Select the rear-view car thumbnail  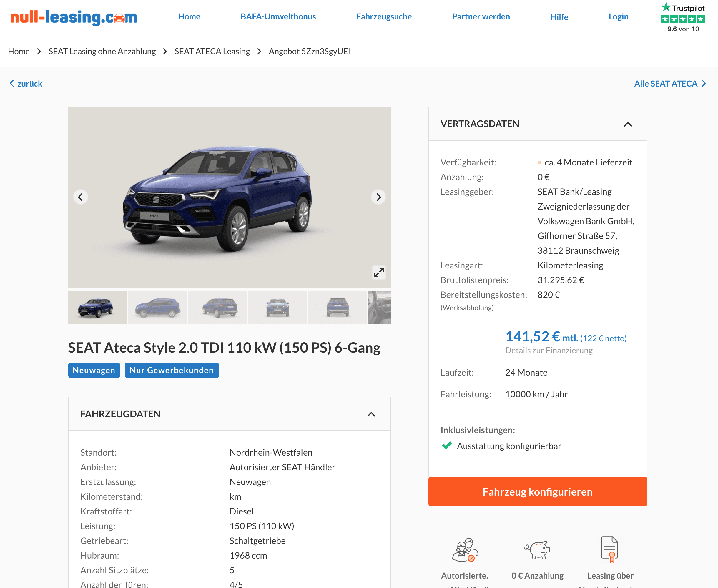click(x=338, y=308)
